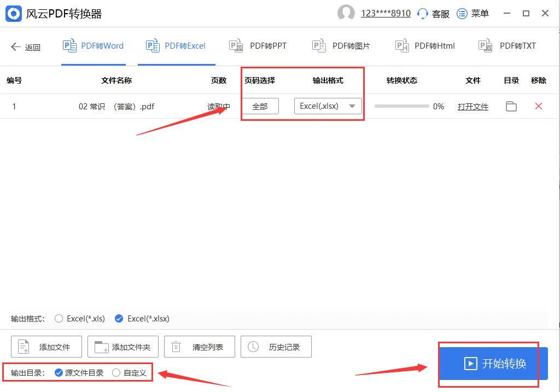Viewport: 560px width, 392px height.
Task: Click the 0% progress value
Action: coord(439,107)
